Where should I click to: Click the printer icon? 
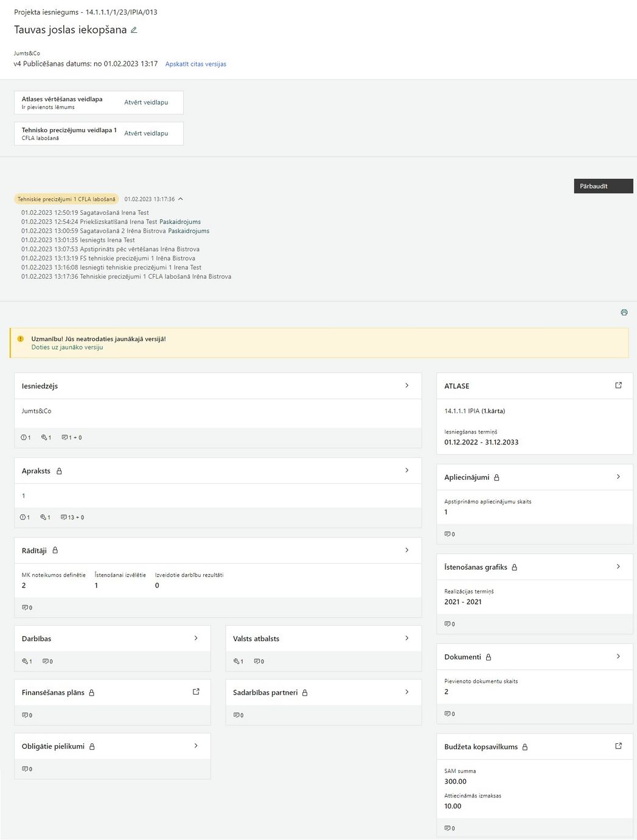(624, 312)
